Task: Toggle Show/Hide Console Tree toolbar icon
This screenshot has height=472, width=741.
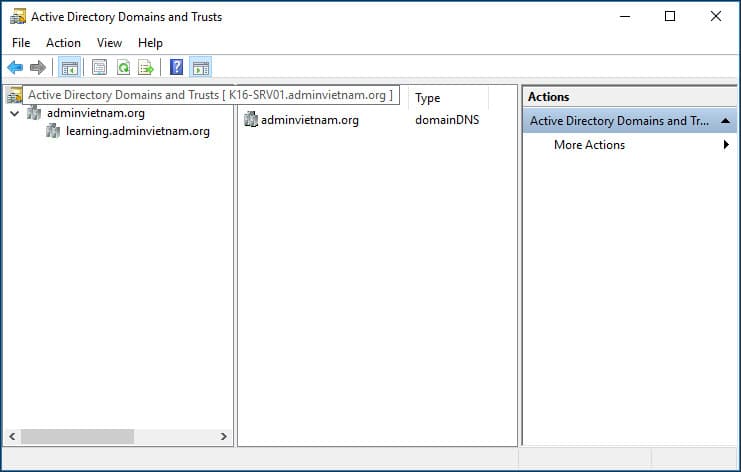Action: tap(69, 68)
